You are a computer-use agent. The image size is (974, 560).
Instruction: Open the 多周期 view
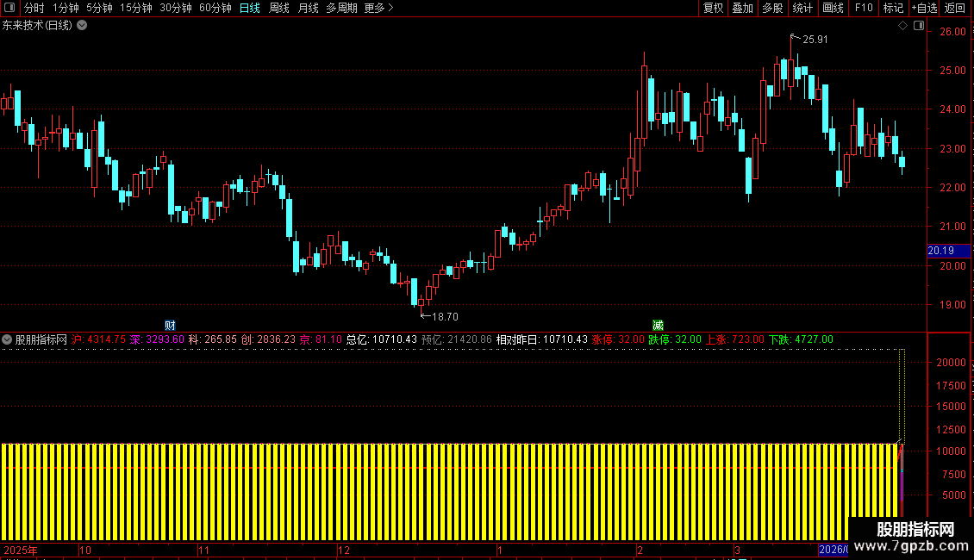[x=341, y=8]
